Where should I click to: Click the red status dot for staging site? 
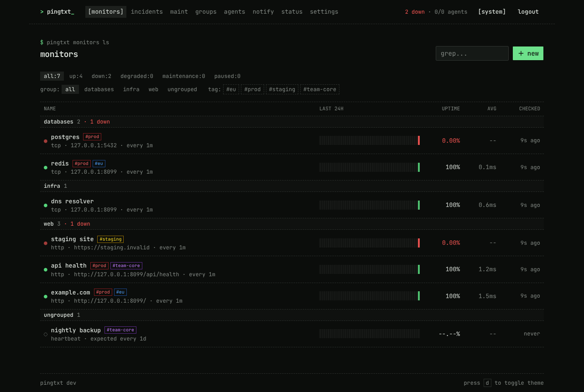[x=46, y=243]
